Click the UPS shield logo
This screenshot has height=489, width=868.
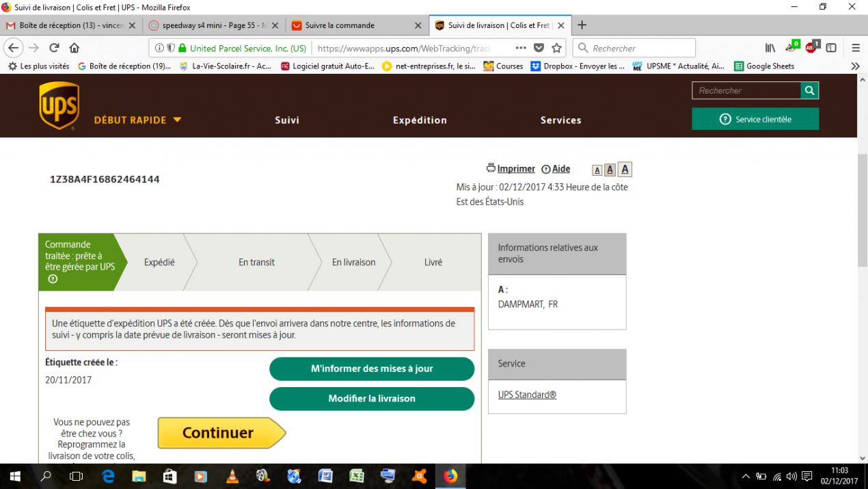59,105
